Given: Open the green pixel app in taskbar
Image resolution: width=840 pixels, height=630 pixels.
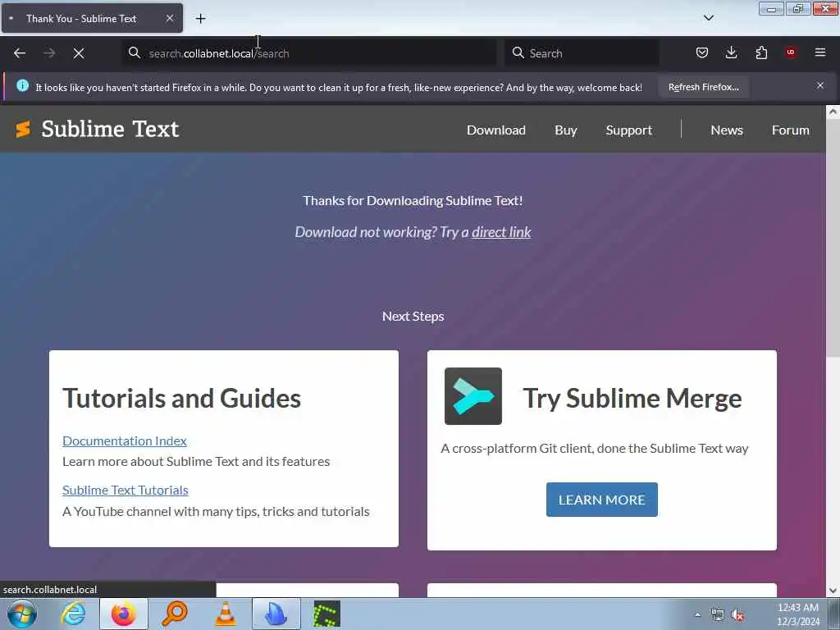Looking at the screenshot, I should 326,614.
